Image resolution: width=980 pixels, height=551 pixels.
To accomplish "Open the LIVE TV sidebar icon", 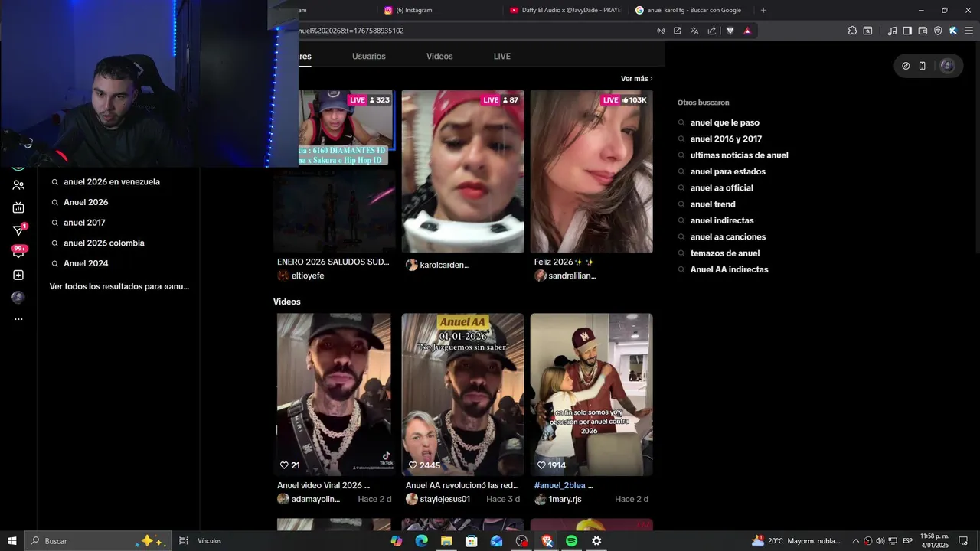I will [x=18, y=207].
